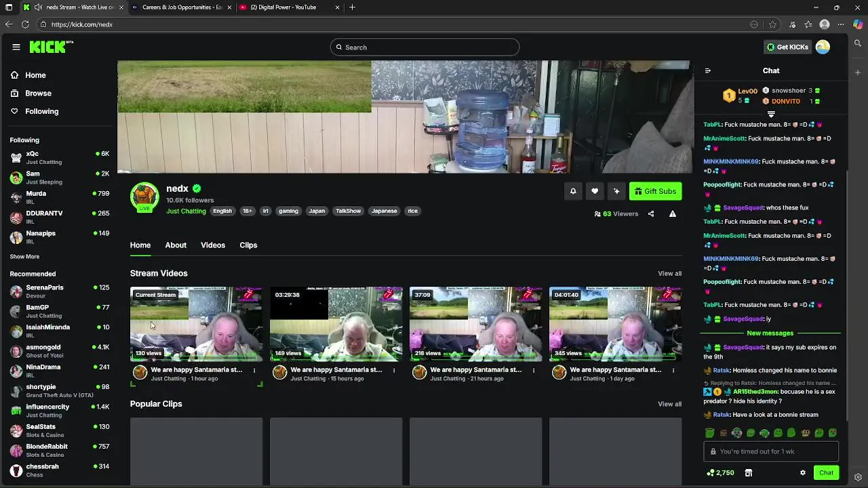Click the 63 Viewers count
Screen dimensions: 868x488
[x=616, y=214]
